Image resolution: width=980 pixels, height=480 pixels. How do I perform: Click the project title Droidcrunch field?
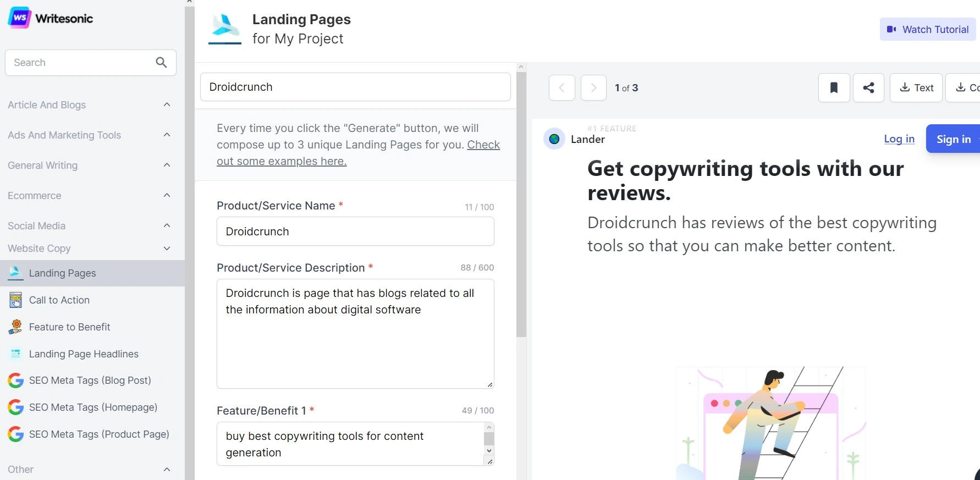pyautogui.click(x=355, y=87)
